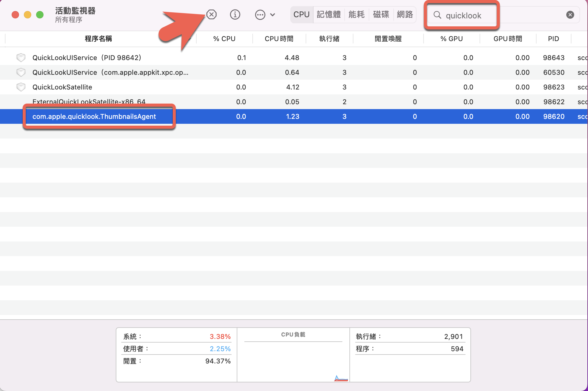This screenshot has width=588, height=391.
Task: Sort by the 程序名稱 column header
Action: [98, 39]
